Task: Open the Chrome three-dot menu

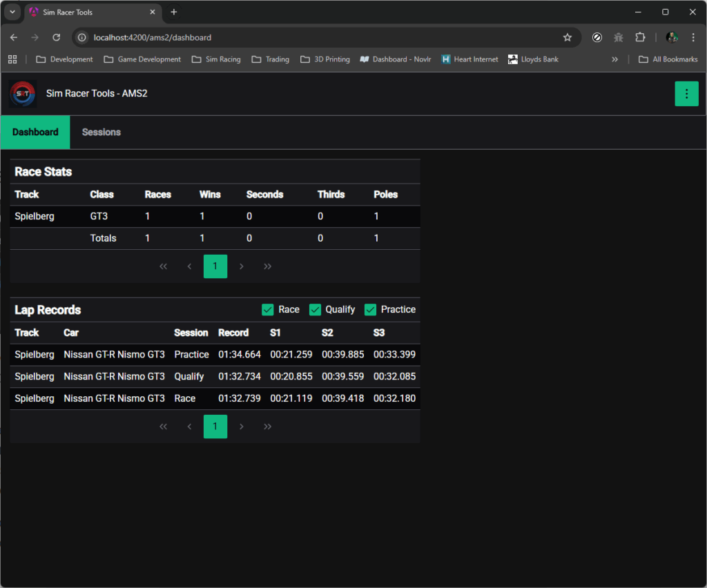Action: 693,37
